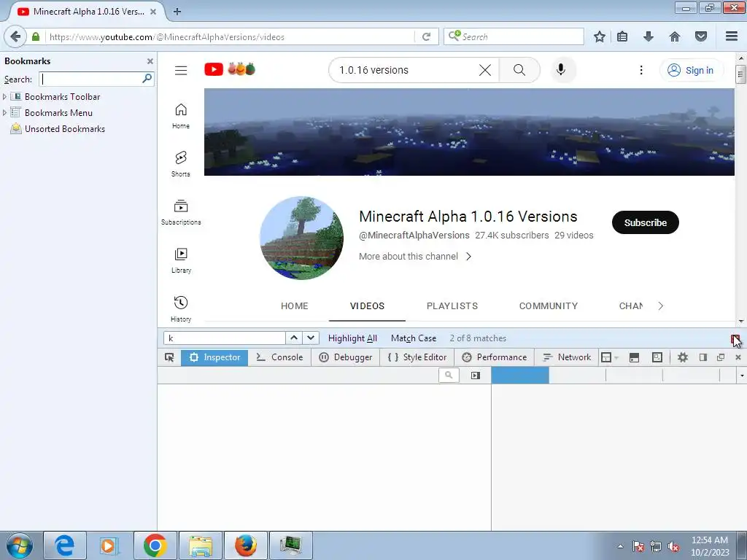Bookmark this page with the star icon
Image resolution: width=747 pixels, height=560 pixels.
tap(600, 36)
